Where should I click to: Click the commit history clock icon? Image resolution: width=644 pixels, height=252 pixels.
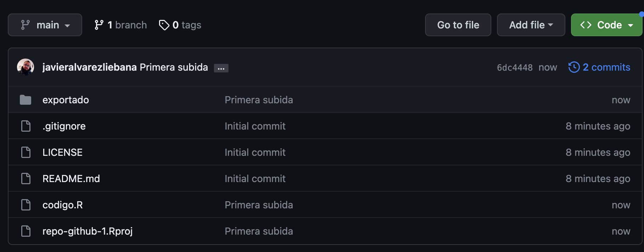click(574, 67)
